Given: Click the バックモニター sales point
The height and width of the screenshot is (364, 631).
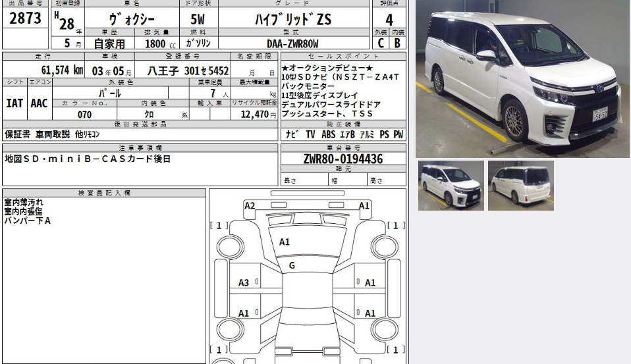Looking at the screenshot, I should click(308, 86).
